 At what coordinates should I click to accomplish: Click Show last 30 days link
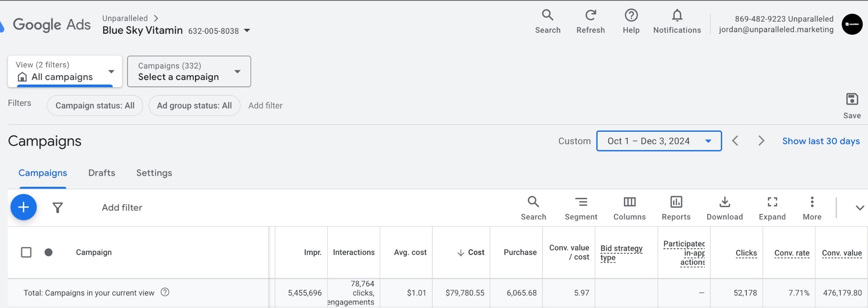[x=821, y=141]
